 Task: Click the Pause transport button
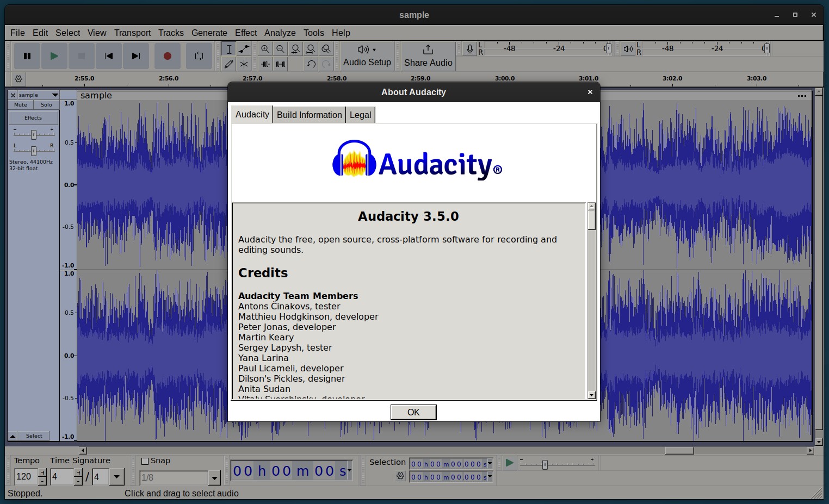27,56
